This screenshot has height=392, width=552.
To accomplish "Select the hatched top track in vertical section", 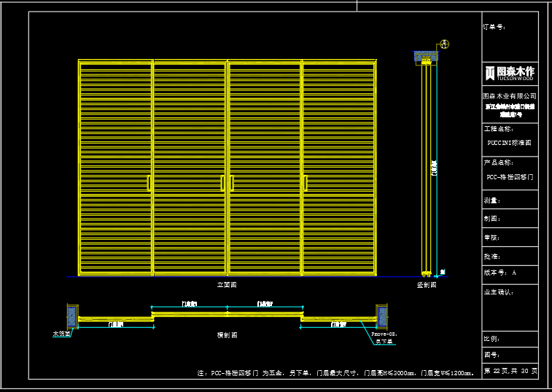I will (x=424, y=57).
